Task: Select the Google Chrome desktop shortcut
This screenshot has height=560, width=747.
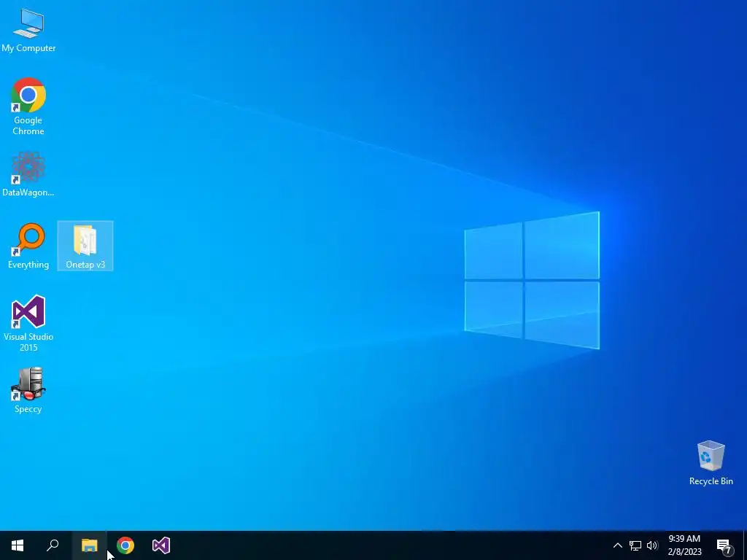Action: [x=28, y=106]
